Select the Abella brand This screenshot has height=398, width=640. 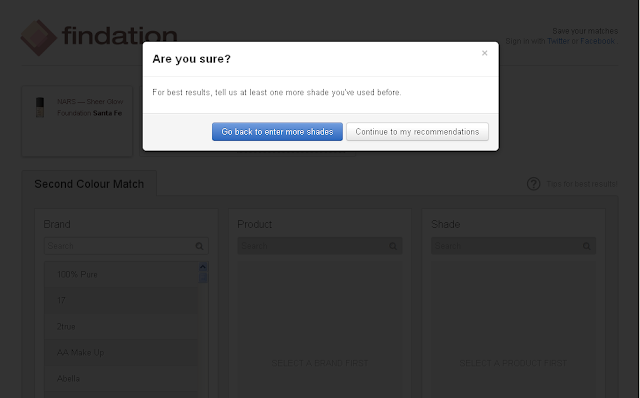121,378
